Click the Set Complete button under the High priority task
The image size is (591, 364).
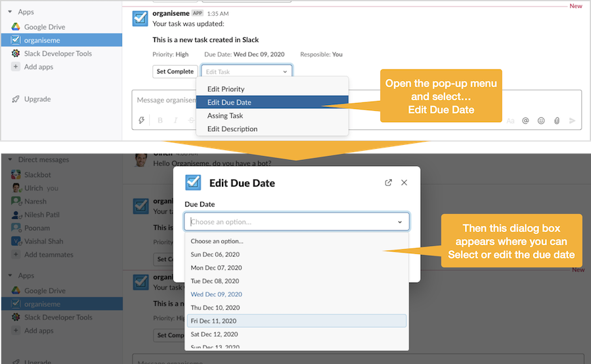tap(175, 71)
